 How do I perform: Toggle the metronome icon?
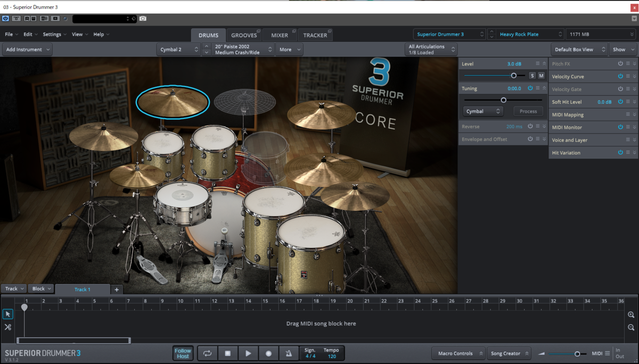pos(289,353)
